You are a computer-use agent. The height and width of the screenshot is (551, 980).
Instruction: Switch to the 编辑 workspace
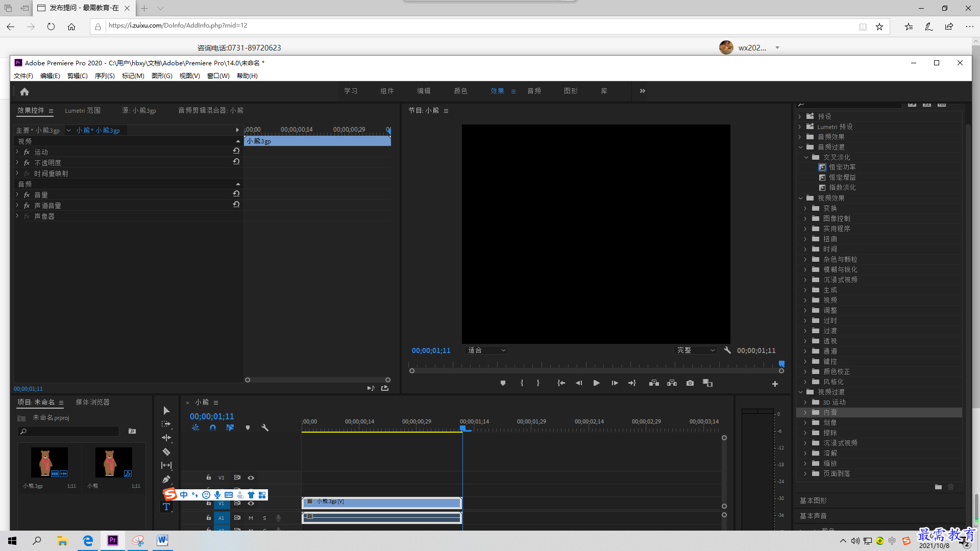click(x=424, y=91)
